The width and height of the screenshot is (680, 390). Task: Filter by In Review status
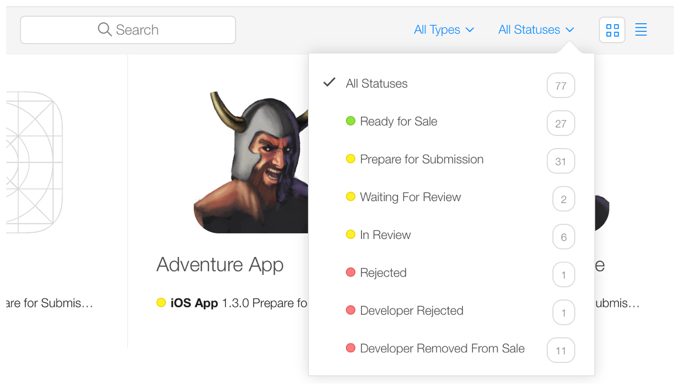coord(451,235)
